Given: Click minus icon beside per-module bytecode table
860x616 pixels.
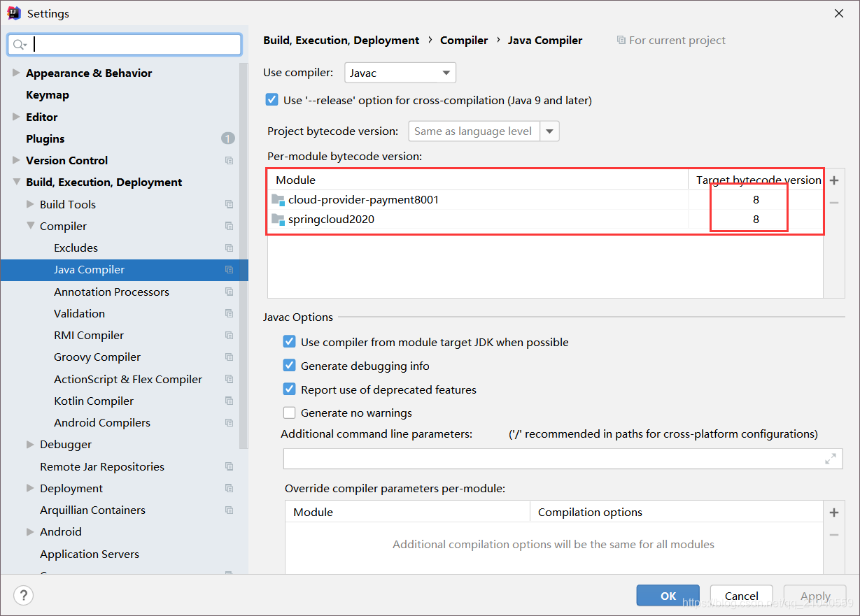Looking at the screenshot, I should [833, 203].
